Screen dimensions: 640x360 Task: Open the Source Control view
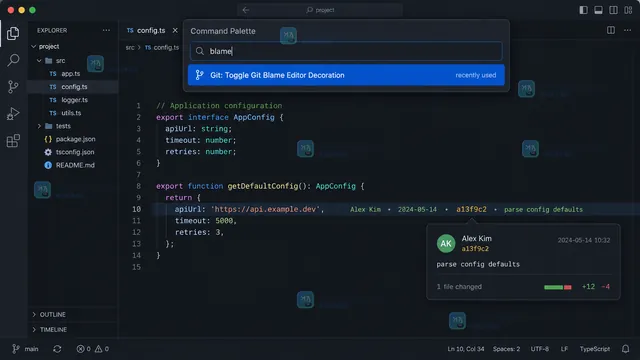[x=13, y=87]
